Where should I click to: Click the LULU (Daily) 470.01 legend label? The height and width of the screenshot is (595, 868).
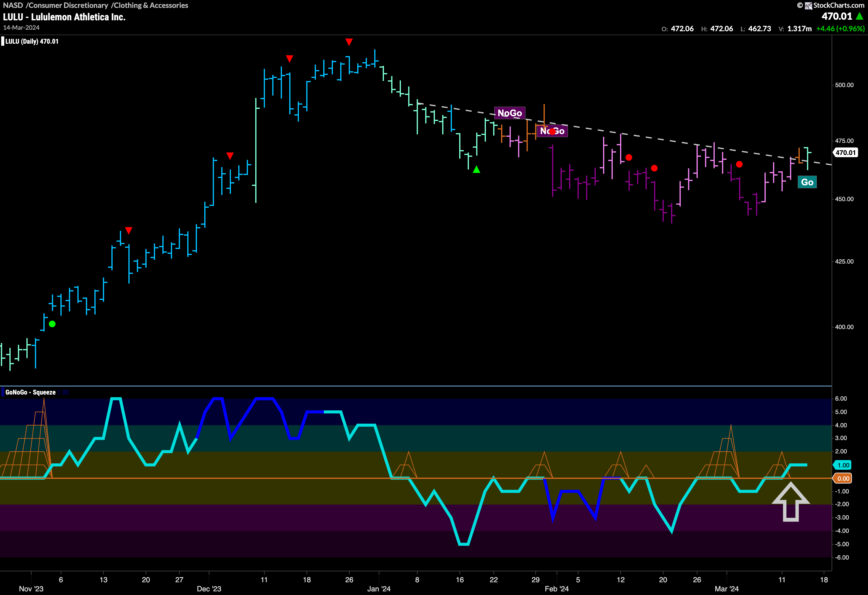32,42
